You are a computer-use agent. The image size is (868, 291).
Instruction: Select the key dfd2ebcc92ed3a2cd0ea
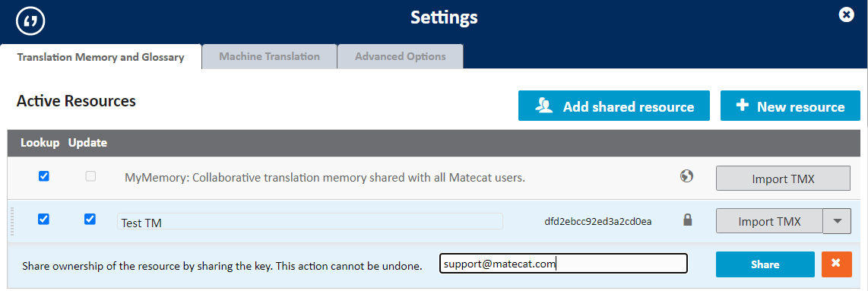click(x=598, y=222)
